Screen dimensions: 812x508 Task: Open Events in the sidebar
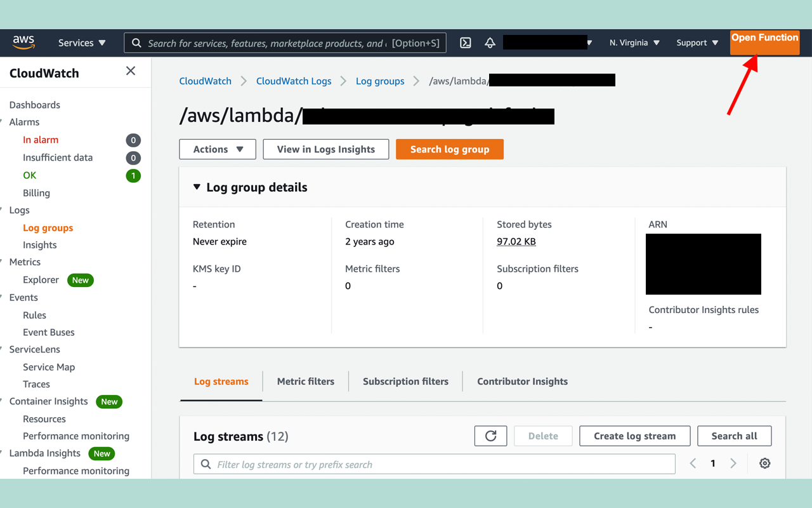point(23,297)
